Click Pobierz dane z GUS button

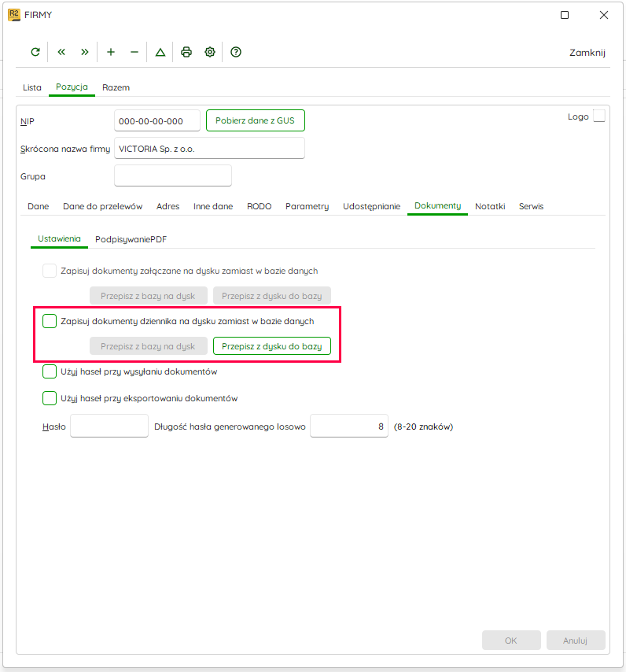point(255,120)
